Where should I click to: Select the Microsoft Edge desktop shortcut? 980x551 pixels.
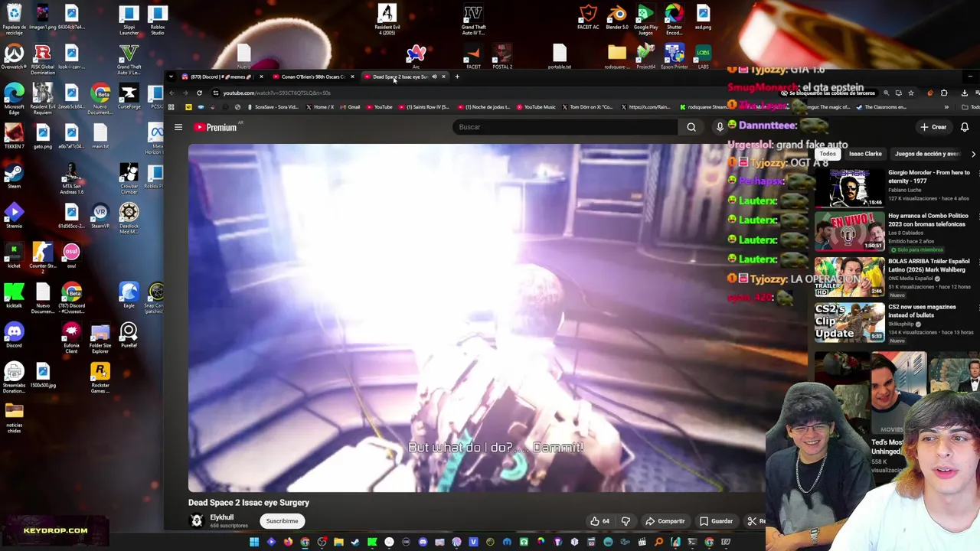tap(14, 99)
